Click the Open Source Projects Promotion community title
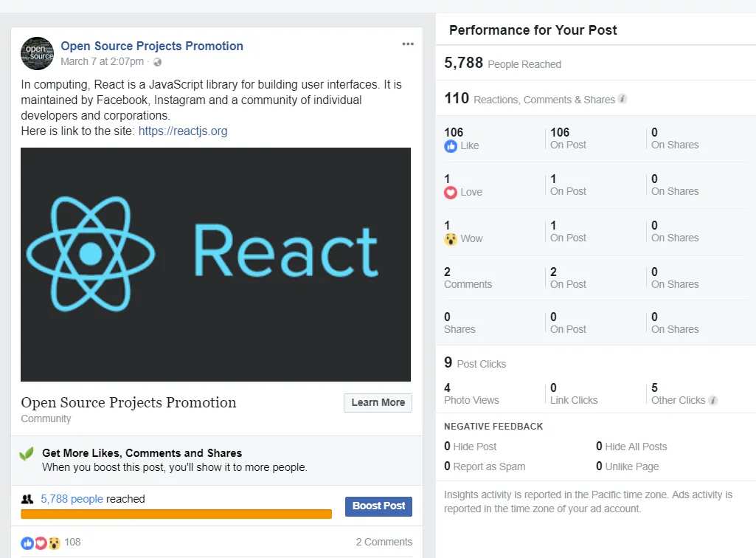Screen dimensions: 756x558 point(129,402)
